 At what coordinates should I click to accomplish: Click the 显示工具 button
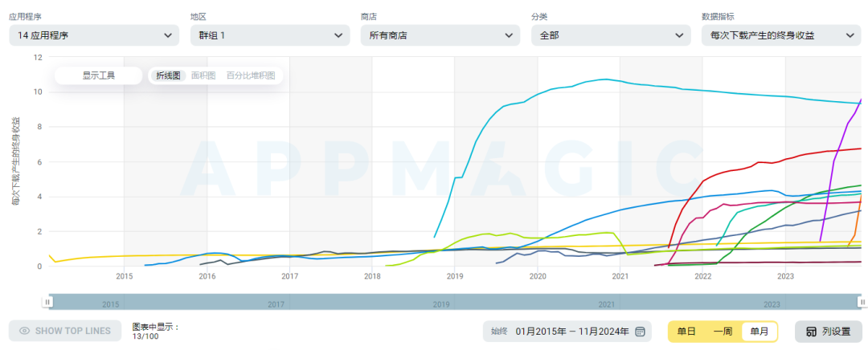coord(99,75)
